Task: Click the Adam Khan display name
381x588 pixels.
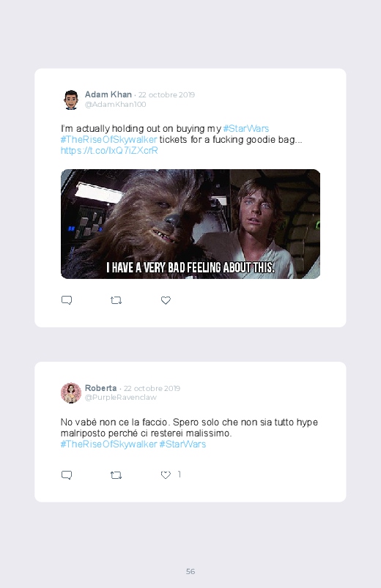Action: click(x=108, y=94)
